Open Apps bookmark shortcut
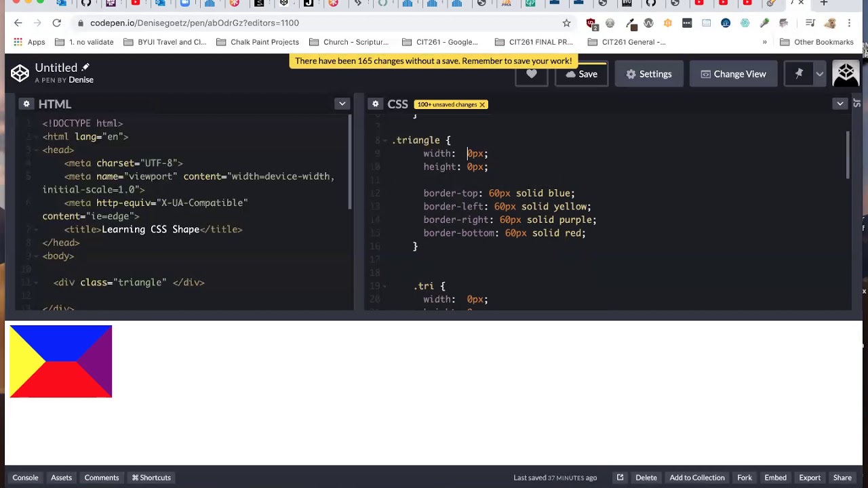The width and height of the screenshot is (868, 488). coord(29,42)
